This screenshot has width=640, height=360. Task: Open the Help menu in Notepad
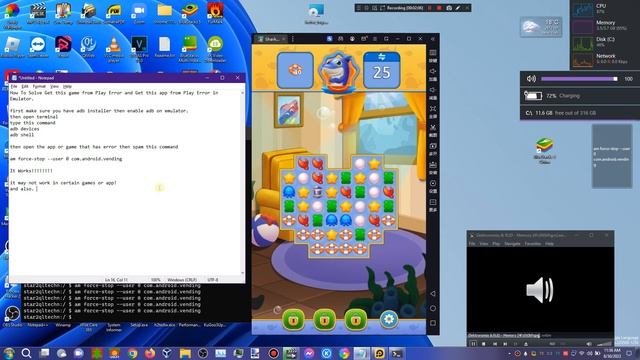pyautogui.click(x=67, y=87)
